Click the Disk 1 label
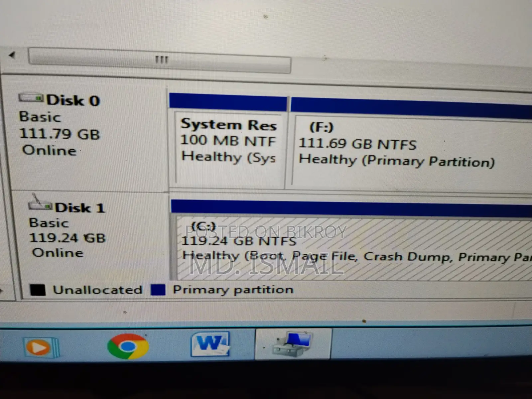Viewport: 532px width, 399px height. tap(80, 208)
